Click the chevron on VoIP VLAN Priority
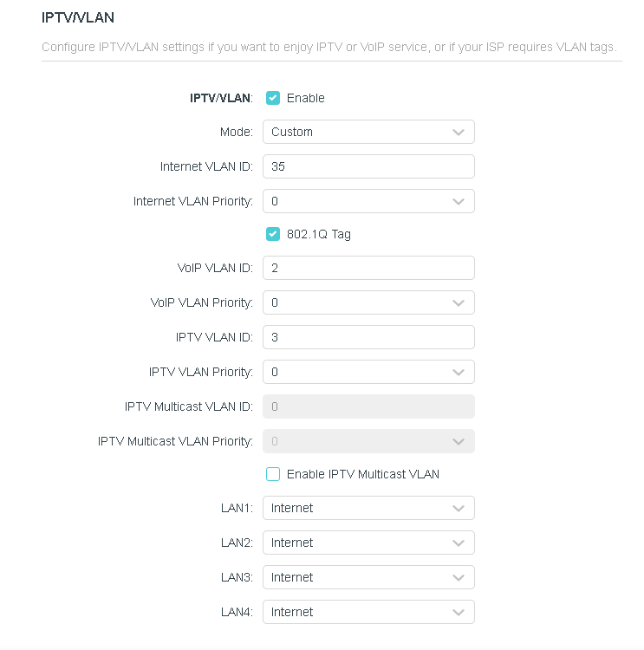Screen dimensions: 644x650 459,303
